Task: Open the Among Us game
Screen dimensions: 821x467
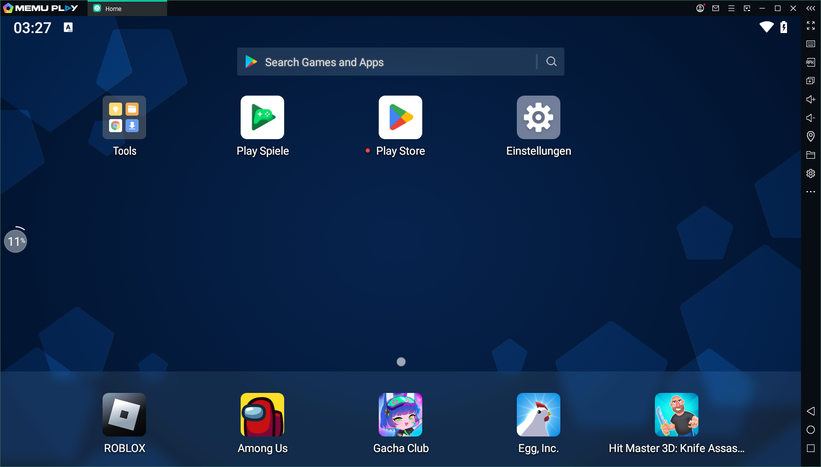Action: [262, 415]
